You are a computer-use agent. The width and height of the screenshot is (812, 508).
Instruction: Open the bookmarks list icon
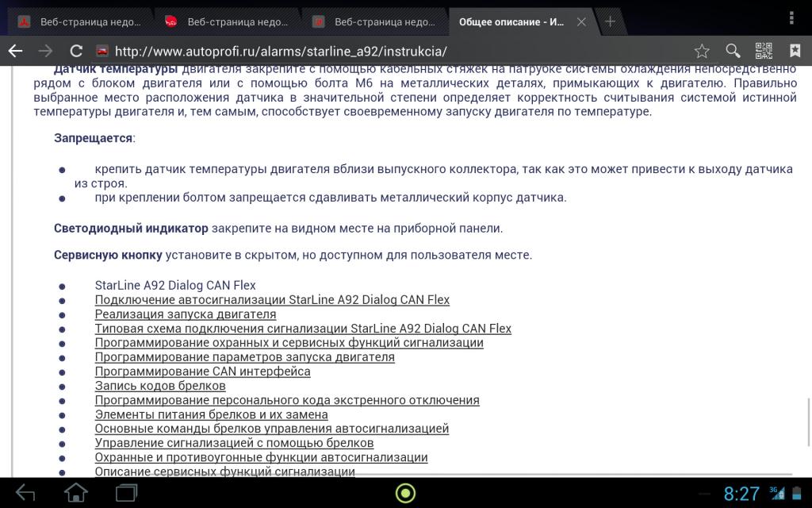coord(795,51)
